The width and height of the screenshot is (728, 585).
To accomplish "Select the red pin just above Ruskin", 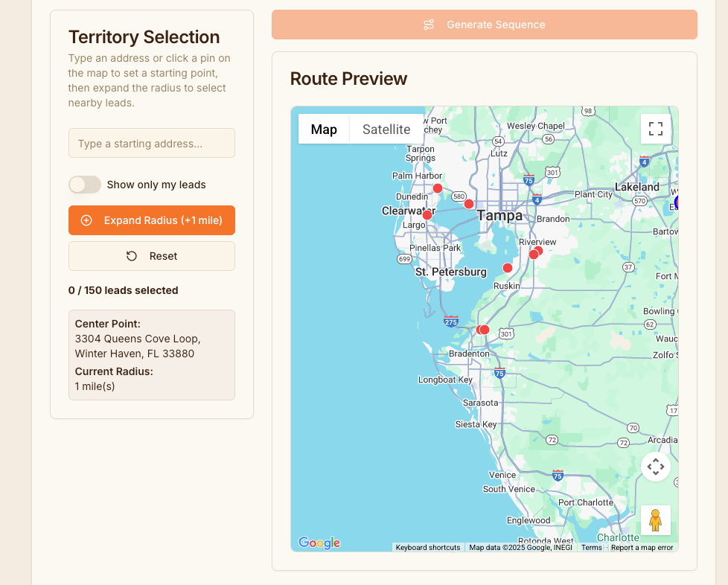I will 508,268.
